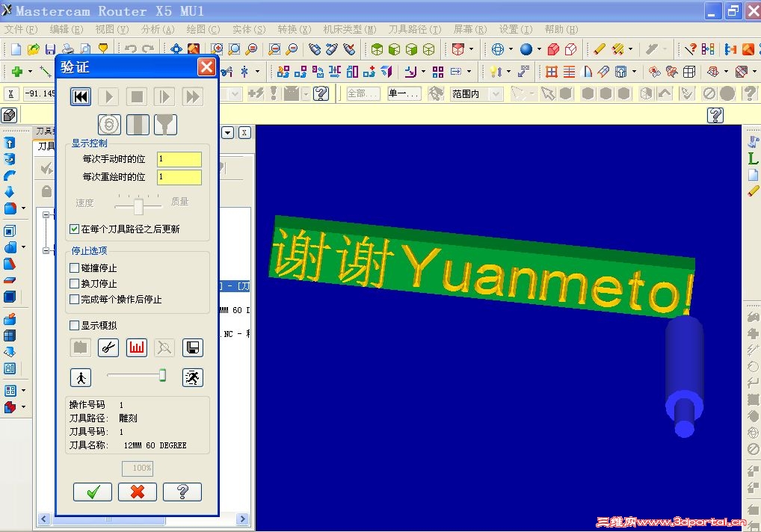Toggle 在每个刀具路径之后更新 checkbox

(x=74, y=229)
